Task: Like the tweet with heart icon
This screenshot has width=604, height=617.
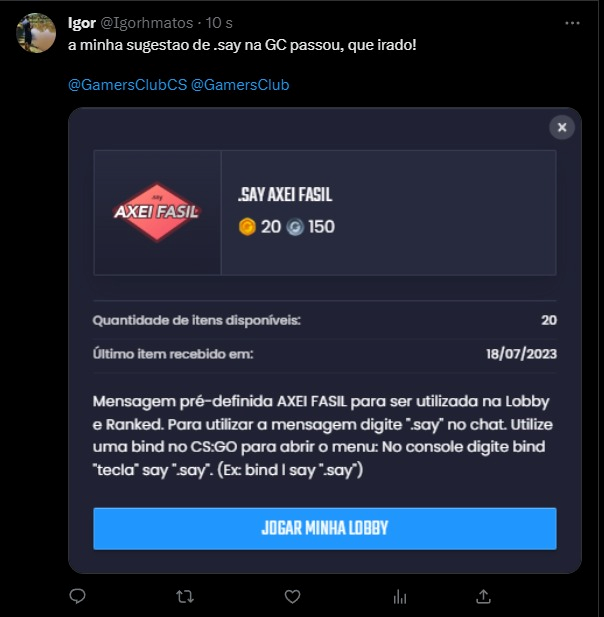Action: pos(292,596)
